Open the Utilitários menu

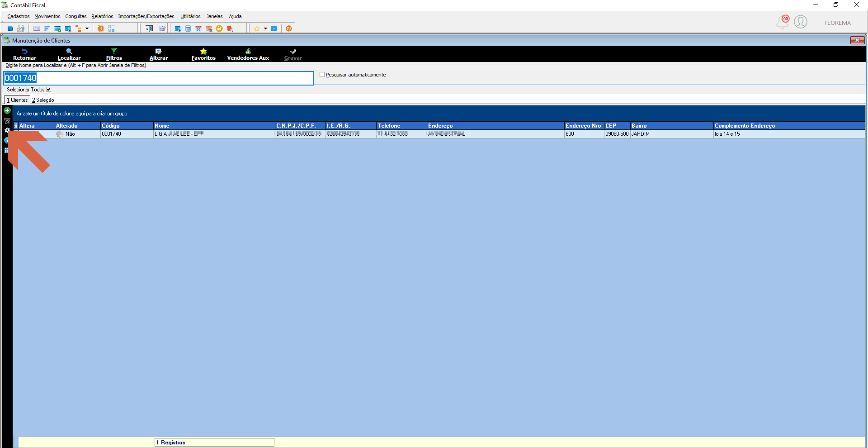coord(190,16)
